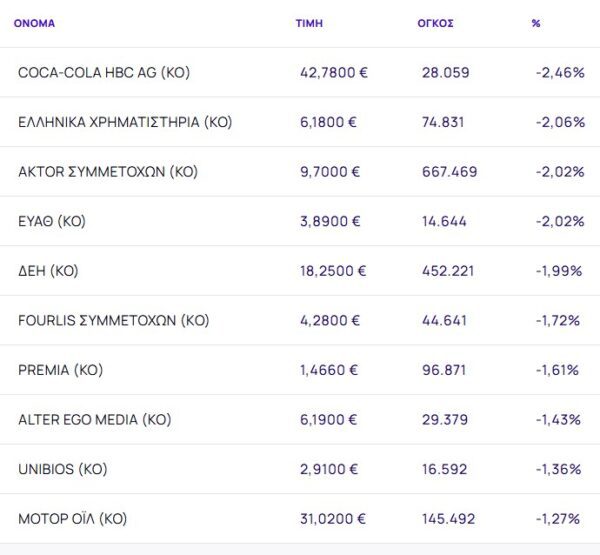Screen dimensions: 600x555
Task: Click AKTOR volume value 667.469
Action: (449, 172)
